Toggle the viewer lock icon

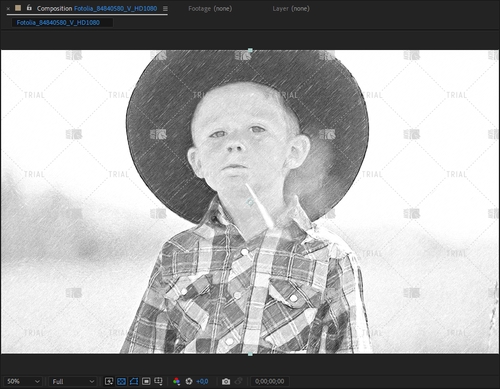click(x=29, y=8)
